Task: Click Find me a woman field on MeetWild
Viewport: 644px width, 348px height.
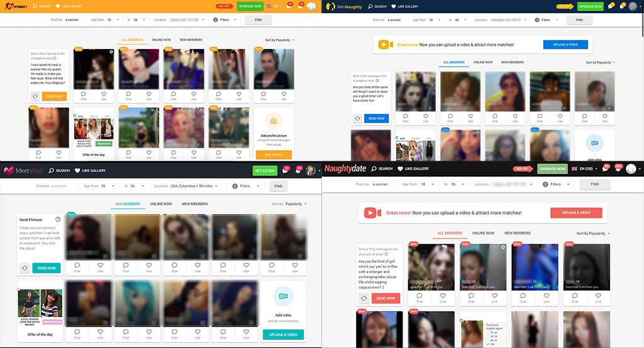Action: (51, 186)
